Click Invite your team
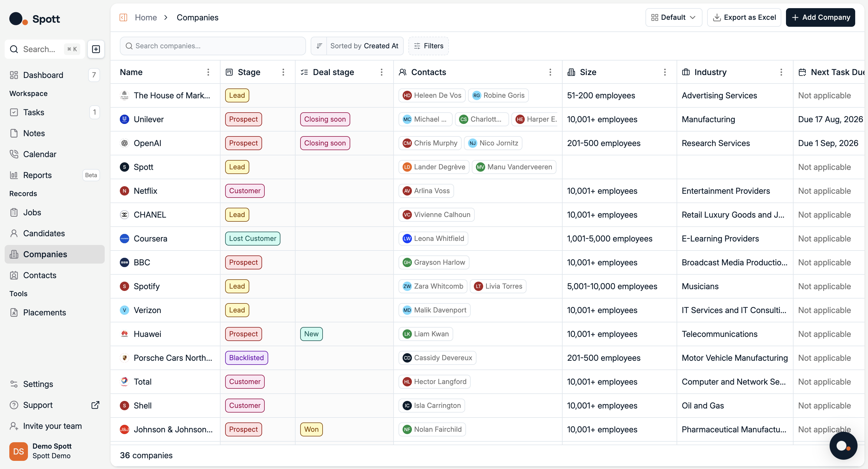The height and width of the screenshot is (469, 868). point(55,426)
